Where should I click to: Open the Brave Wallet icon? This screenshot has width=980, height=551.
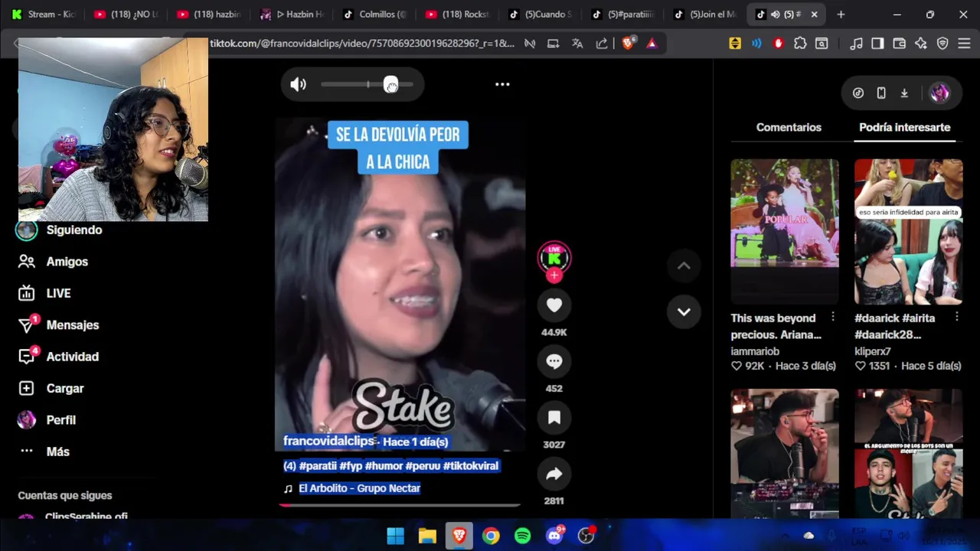point(900,44)
